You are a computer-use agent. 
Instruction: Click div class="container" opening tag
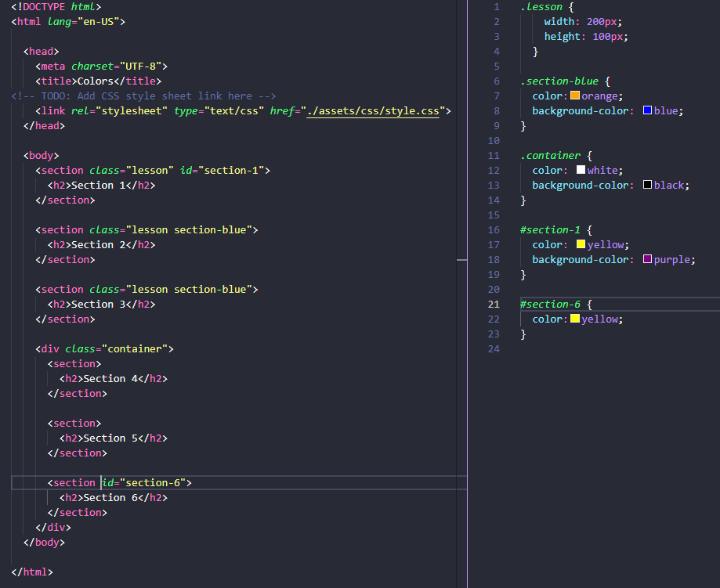[105, 349]
